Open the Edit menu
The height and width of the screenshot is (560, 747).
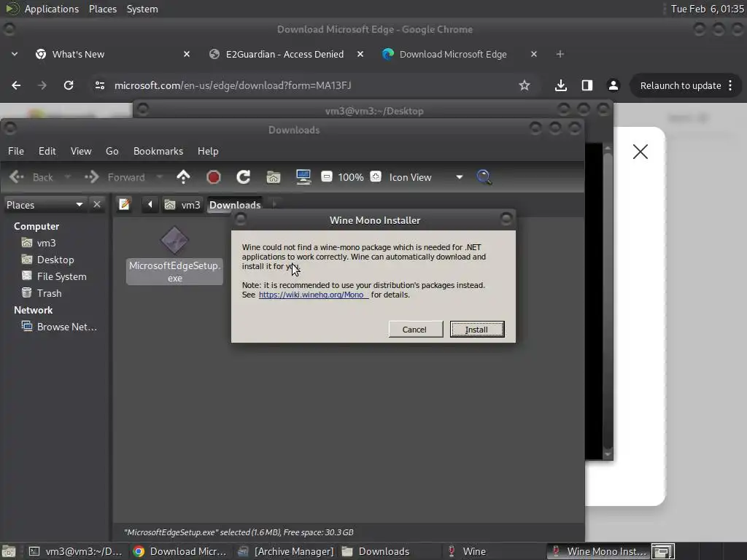coord(47,151)
